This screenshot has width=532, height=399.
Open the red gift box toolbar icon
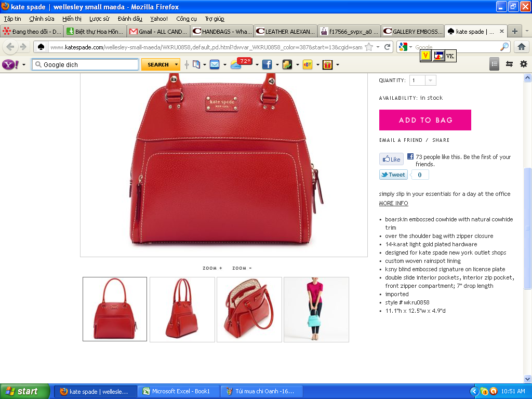(327, 64)
